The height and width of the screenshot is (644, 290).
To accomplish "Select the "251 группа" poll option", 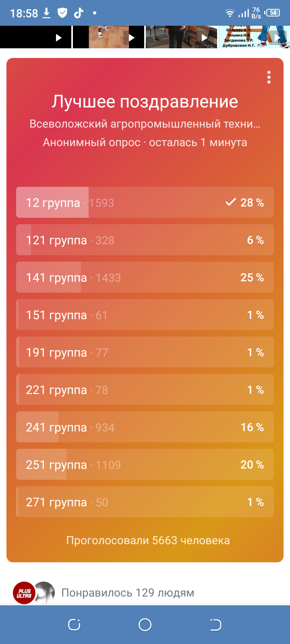I will click(145, 464).
